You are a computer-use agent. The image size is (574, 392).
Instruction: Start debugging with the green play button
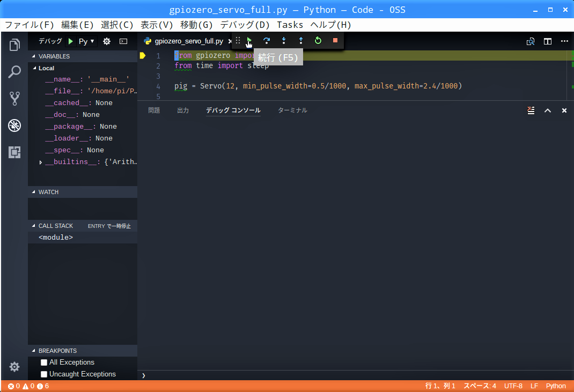coord(71,41)
